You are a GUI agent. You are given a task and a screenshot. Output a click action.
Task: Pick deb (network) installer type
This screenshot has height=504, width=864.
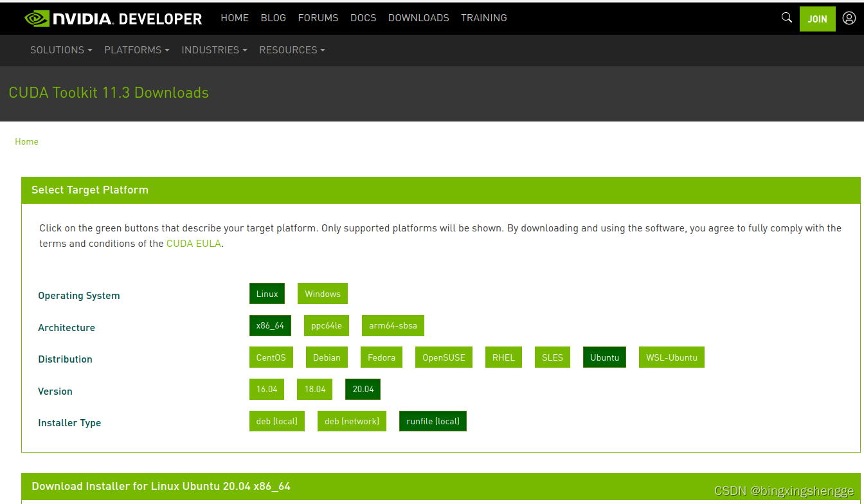coord(352,421)
